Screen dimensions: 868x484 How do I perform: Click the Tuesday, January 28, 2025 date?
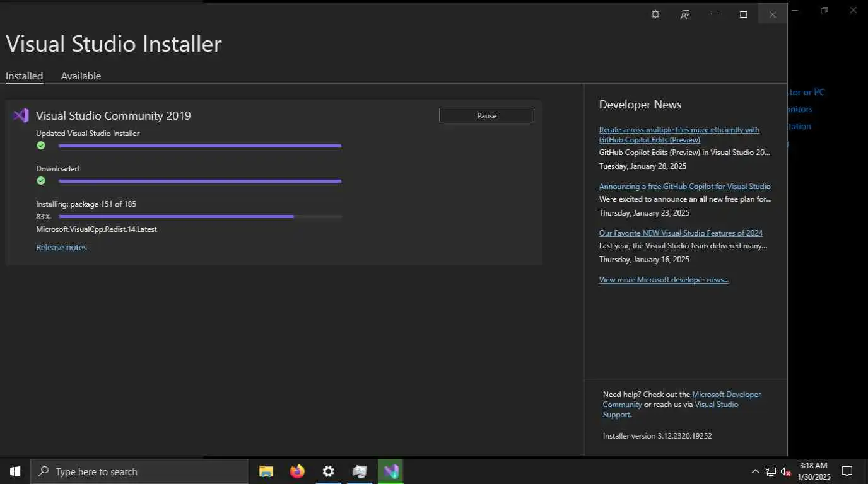(643, 166)
